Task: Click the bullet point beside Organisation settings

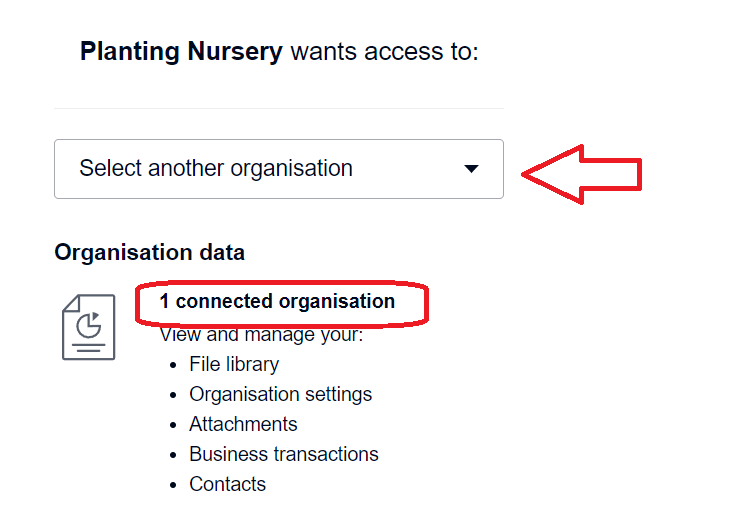Action: [x=174, y=395]
